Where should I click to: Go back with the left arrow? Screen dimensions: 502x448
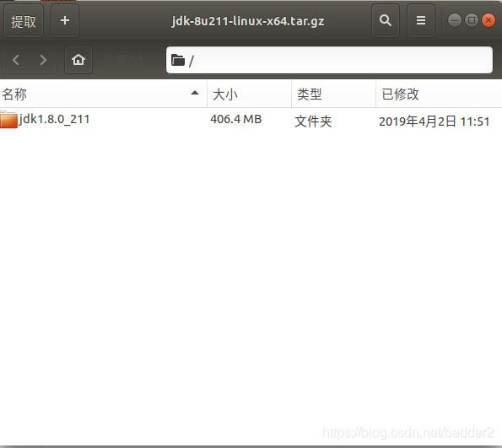[16, 60]
